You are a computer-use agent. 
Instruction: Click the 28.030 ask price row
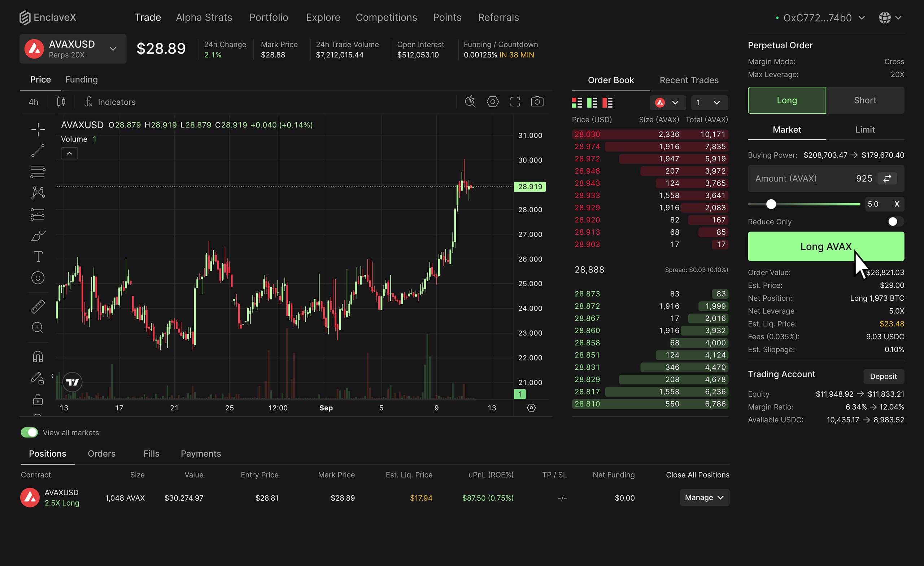coord(650,134)
